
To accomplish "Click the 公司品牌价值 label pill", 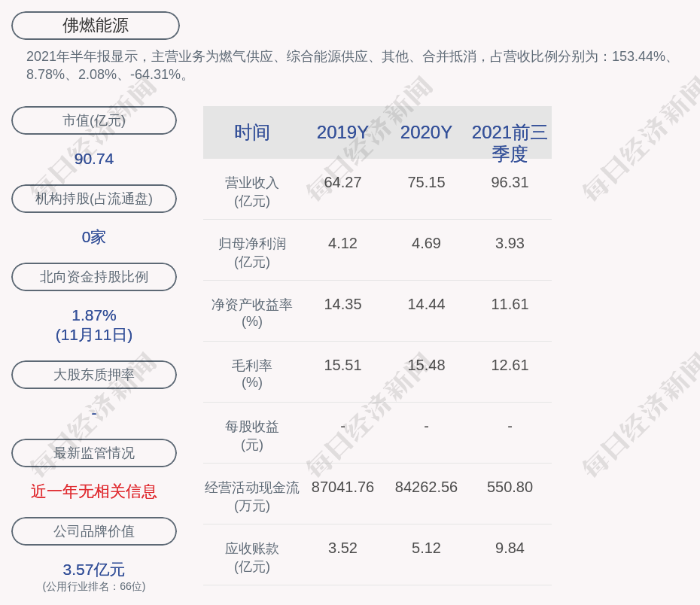I will click(94, 531).
